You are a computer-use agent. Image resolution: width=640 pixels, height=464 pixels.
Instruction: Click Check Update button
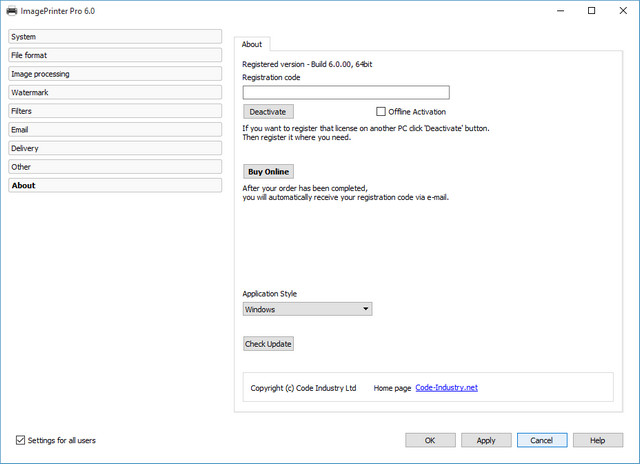[268, 344]
